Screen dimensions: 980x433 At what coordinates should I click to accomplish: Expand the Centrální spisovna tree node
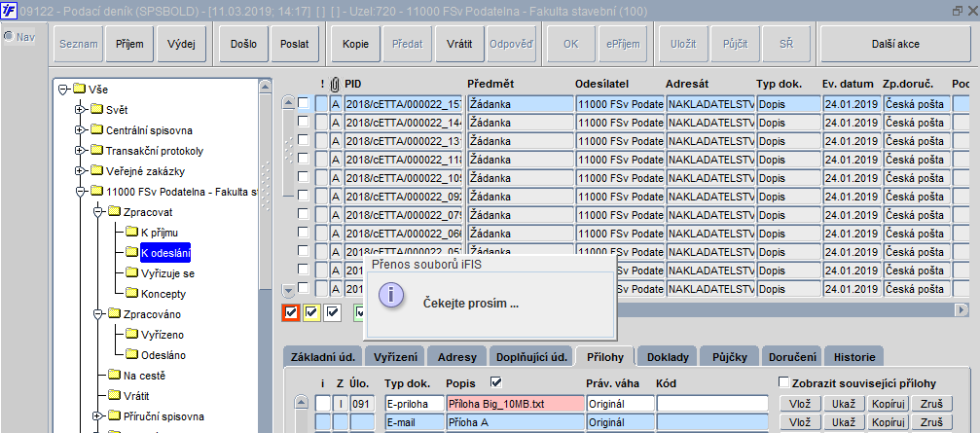(x=80, y=130)
